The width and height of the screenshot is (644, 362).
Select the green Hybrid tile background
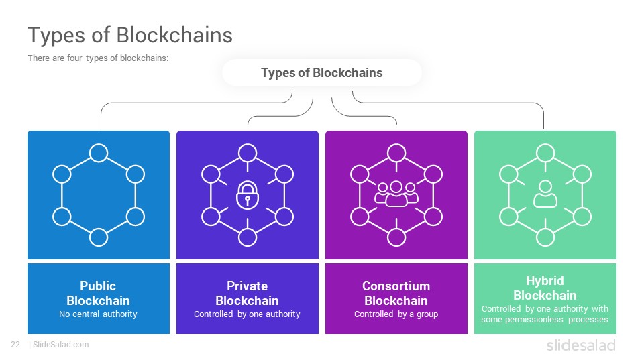(x=545, y=195)
